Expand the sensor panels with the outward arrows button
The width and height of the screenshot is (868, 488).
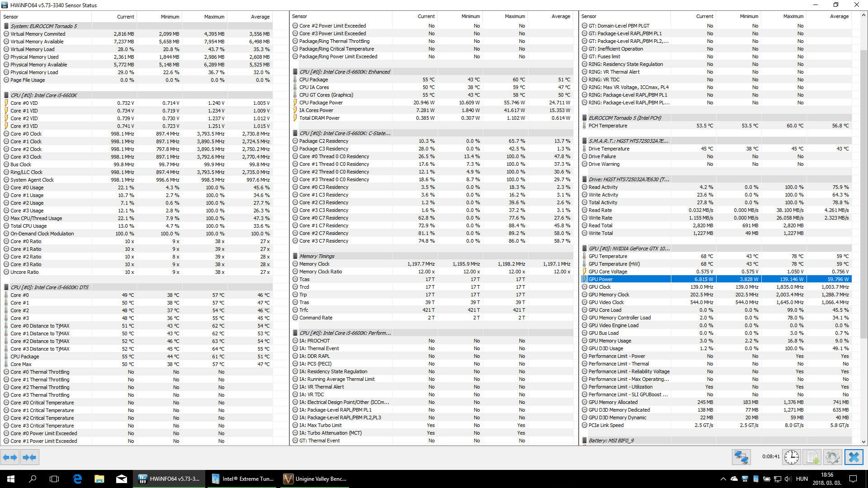pos(10,457)
